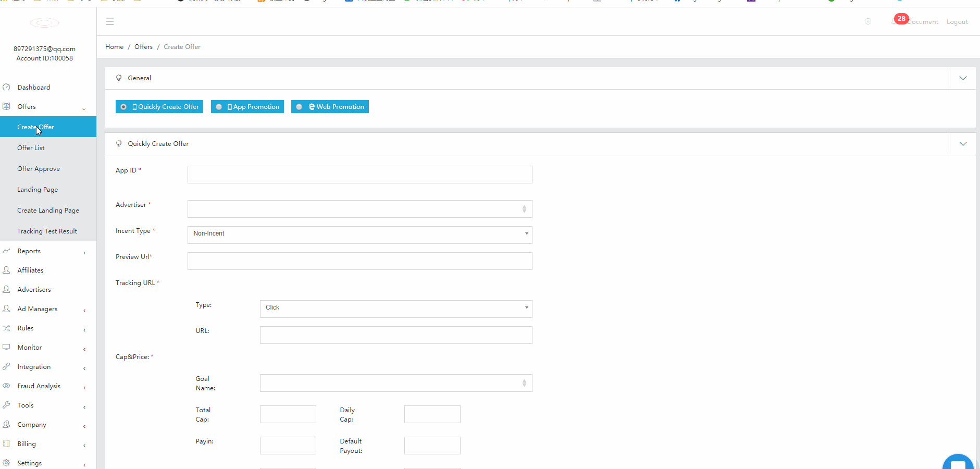The width and height of the screenshot is (980, 469).
Task: Click the hamburger menu icon
Action: (x=110, y=21)
